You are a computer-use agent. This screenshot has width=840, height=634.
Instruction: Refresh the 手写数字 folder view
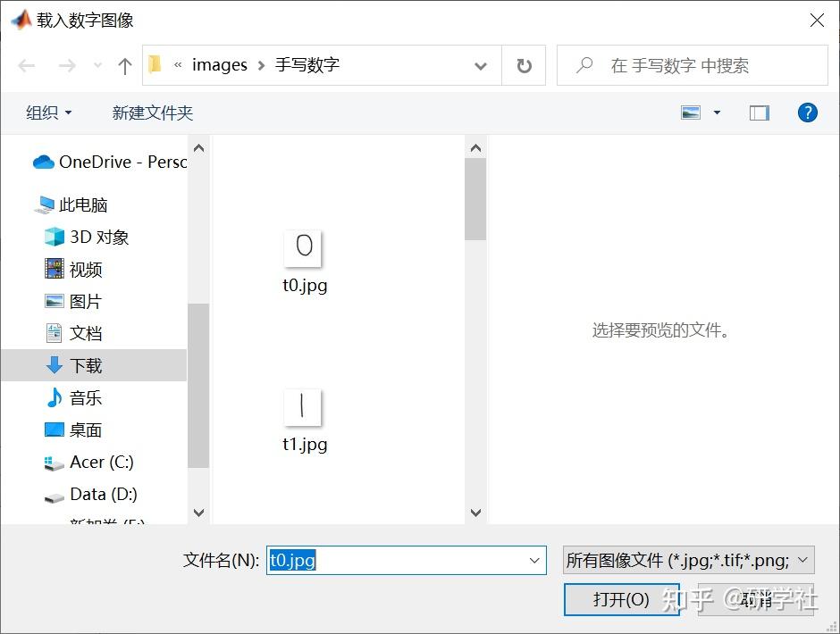[x=523, y=65]
